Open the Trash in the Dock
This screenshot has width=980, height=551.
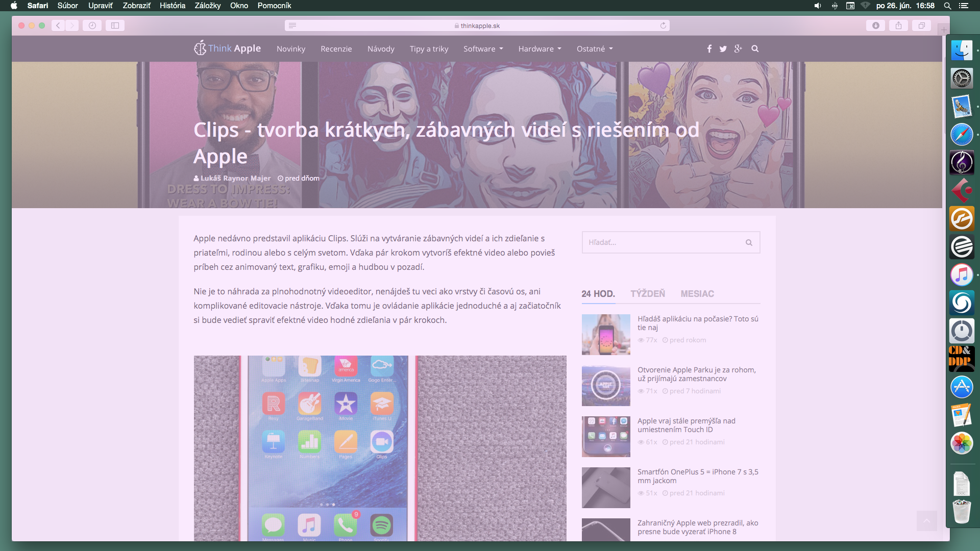[x=962, y=511]
